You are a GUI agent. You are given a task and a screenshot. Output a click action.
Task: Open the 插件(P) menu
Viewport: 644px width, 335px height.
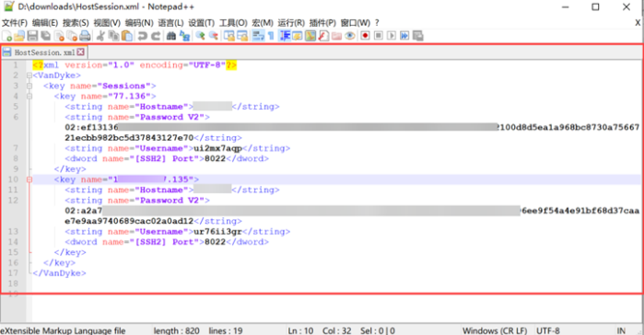[322, 23]
